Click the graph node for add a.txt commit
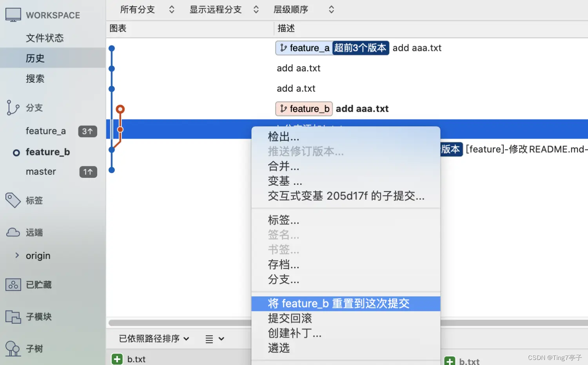The height and width of the screenshot is (365, 588). [112, 89]
